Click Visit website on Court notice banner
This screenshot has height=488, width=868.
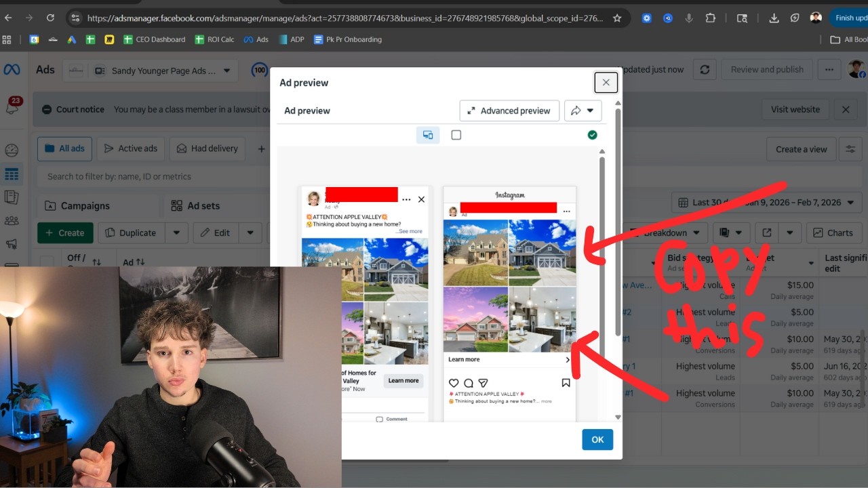point(795,109)
